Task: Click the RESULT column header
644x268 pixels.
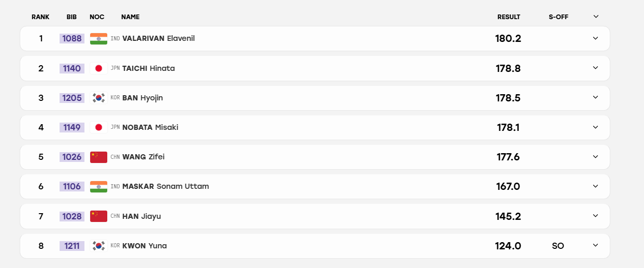Action: 509,17
